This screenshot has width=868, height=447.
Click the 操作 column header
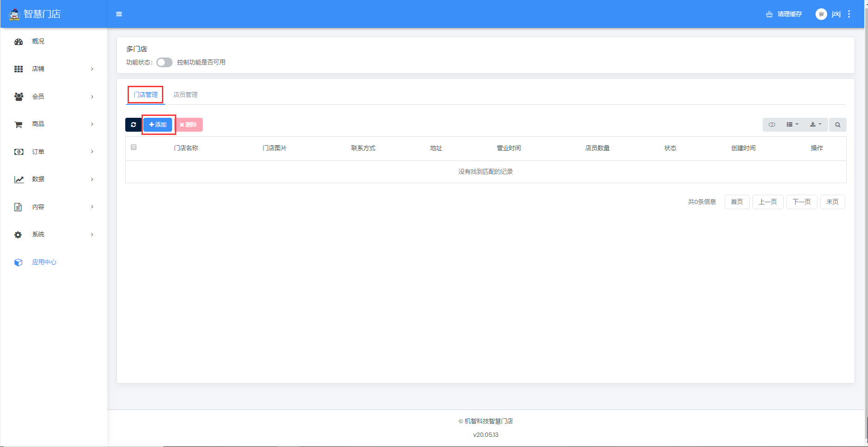point(817,148)
